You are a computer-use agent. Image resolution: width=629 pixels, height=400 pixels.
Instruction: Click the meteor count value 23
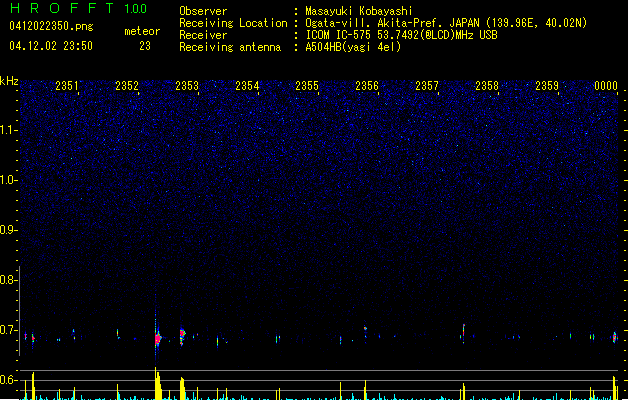click(145, 46)
